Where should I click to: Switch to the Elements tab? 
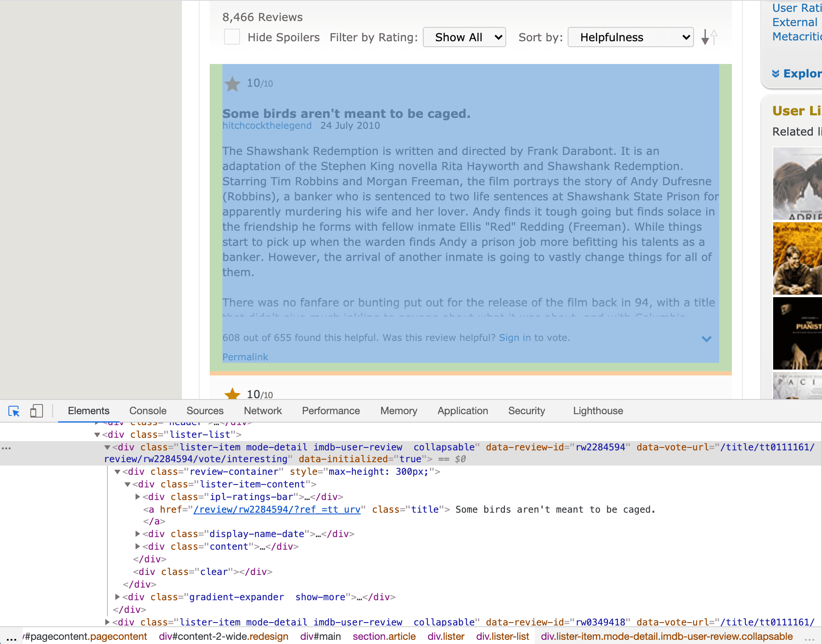pos(88,411)
